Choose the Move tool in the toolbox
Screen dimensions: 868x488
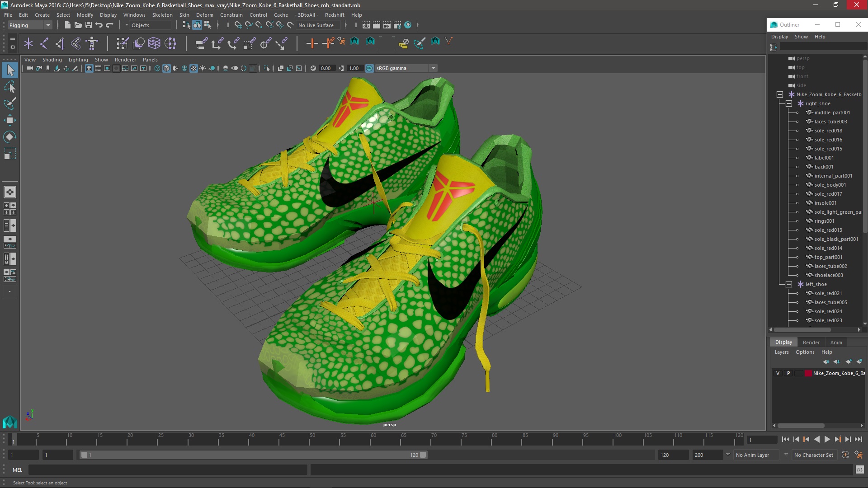[x=10, y=120]
